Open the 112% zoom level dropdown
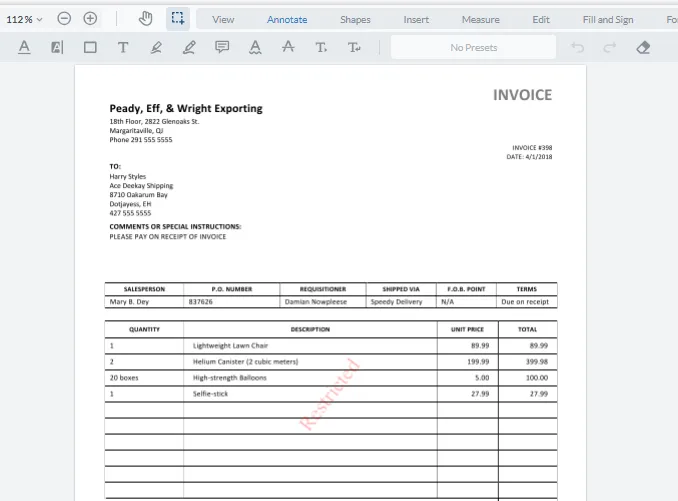Viewport: 678px width, 501px height. (x=24, y=19)
